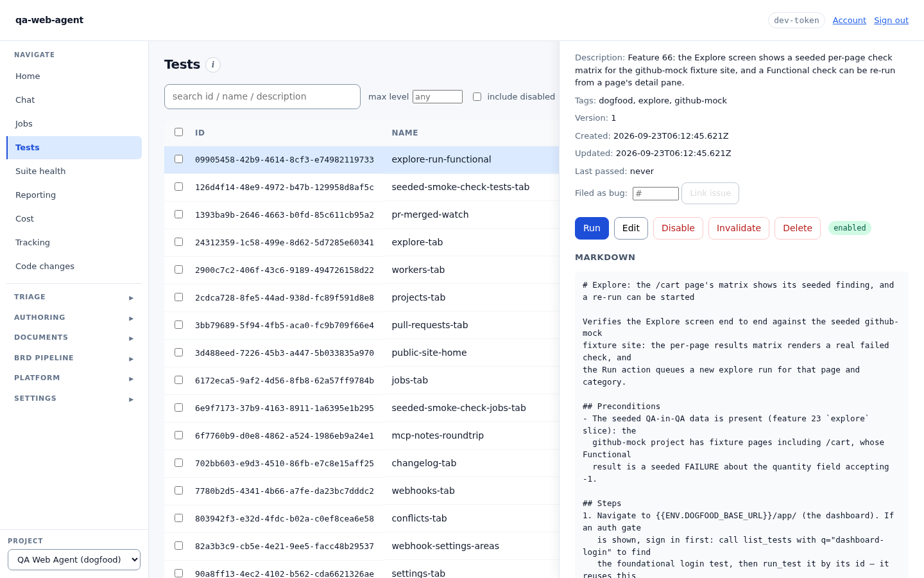Open the Tests info icon
924x578 pixels.
click(213, 65)
